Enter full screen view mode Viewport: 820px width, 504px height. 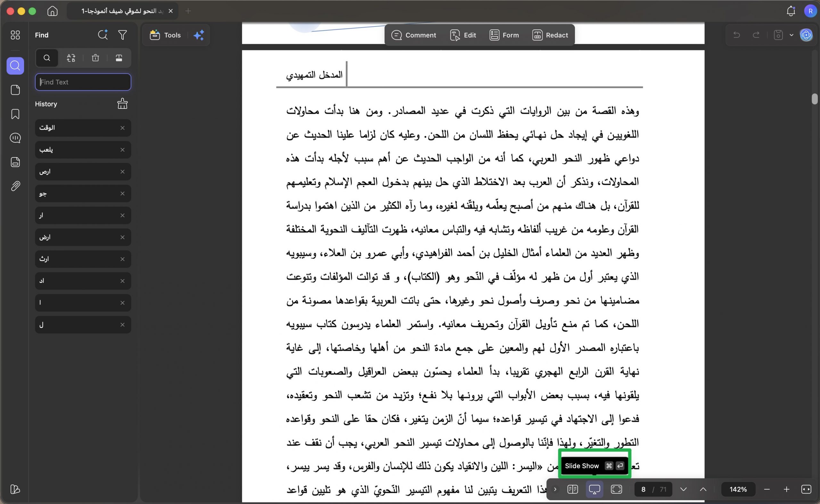pyautogui.click(x=617, y=489)
